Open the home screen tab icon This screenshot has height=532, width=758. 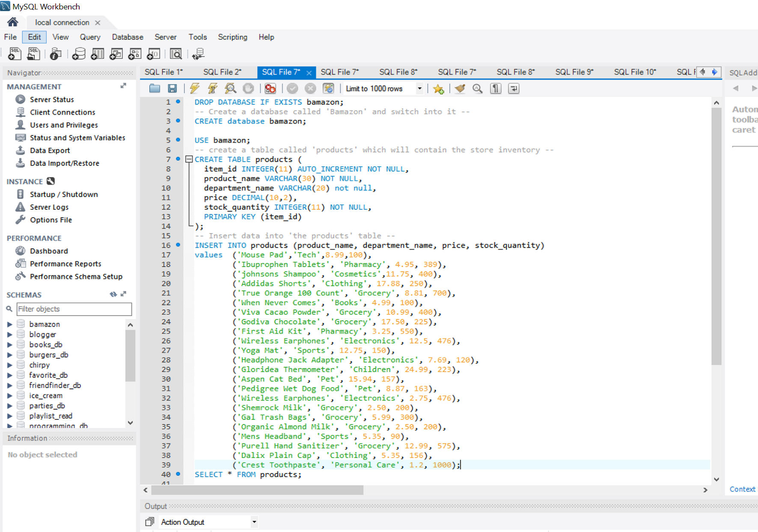pyautogui.click(x=13, y=22)
